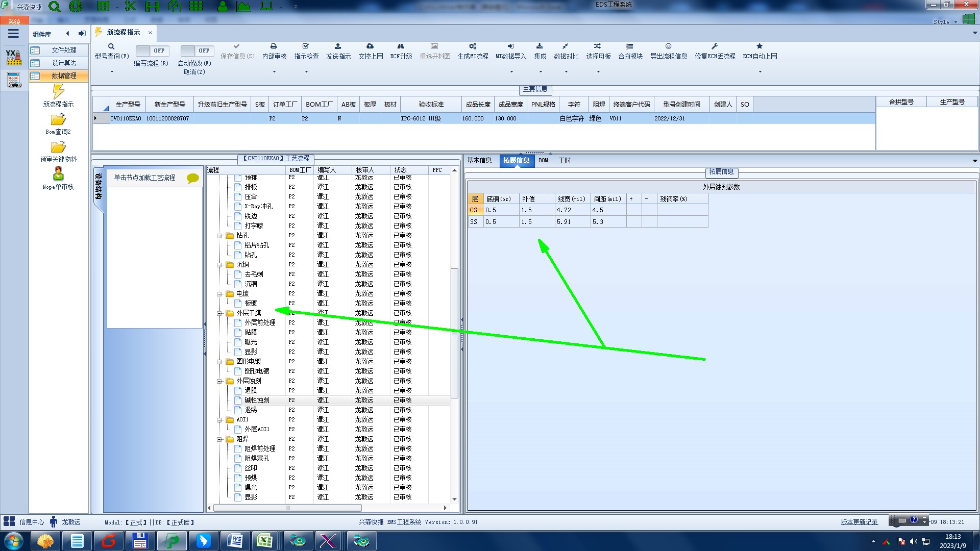The image size is (980, 551).
Task: Open Excel from Windows taskbar
Action: point(264,541)
